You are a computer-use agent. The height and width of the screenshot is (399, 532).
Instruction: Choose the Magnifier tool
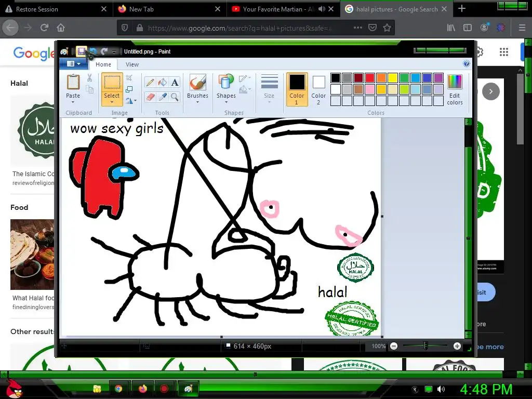[x=175, y=97]
